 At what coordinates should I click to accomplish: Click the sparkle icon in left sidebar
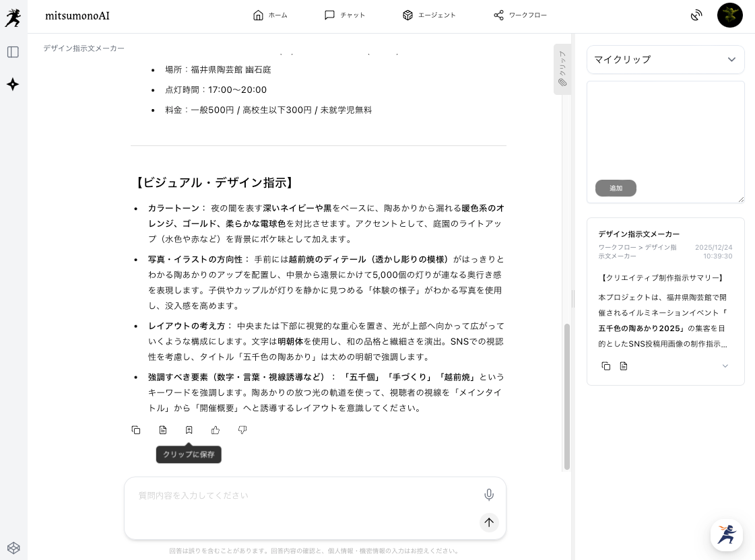click(13, 84)
